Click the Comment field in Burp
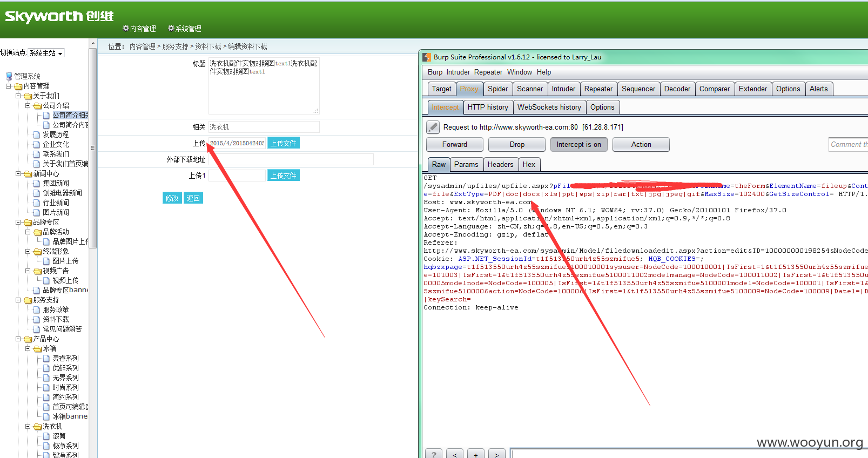868x458 pixels. tap(848, 144)
